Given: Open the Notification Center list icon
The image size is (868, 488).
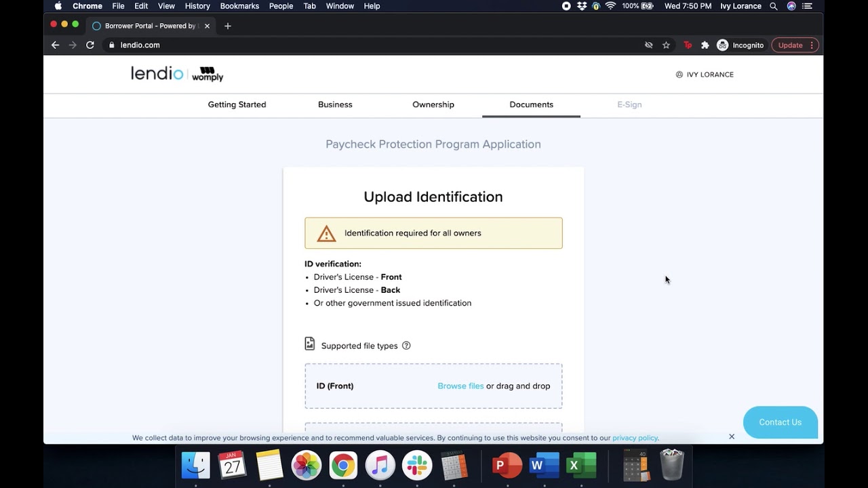Looking at the screenshot, I should coord(807,6).
